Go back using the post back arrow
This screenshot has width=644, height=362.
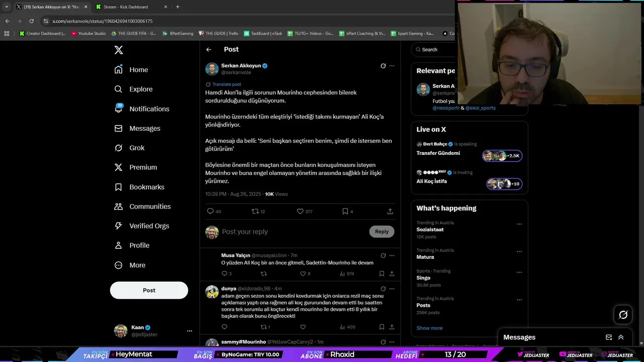click(x=209, y=49)
